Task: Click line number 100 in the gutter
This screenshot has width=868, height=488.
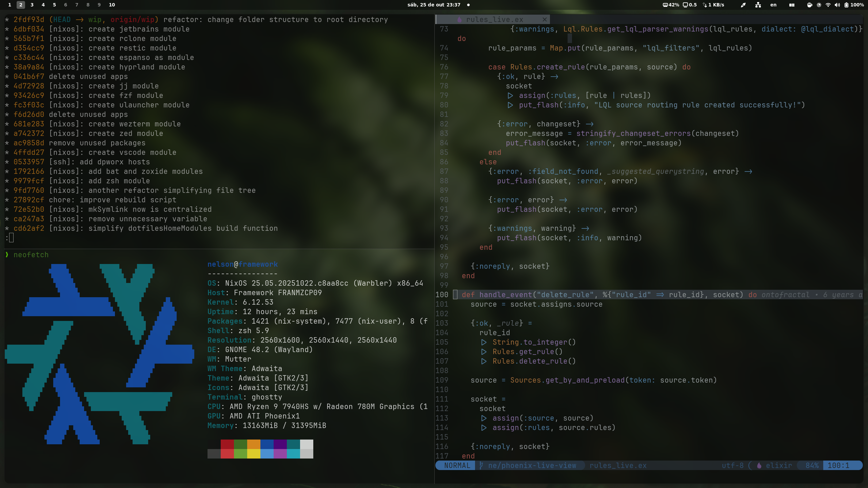Action: (x=442, y=295)
